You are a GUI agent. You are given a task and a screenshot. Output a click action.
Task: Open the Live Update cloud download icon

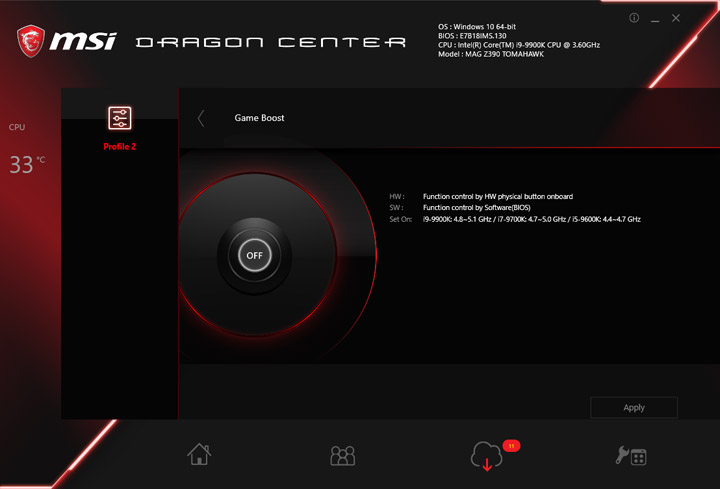coord(487,456)
